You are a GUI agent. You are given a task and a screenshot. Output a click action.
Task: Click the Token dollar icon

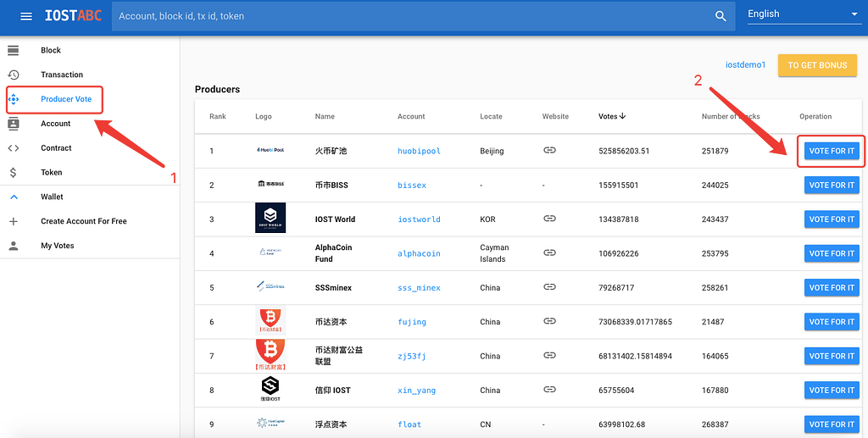point(14,173)
